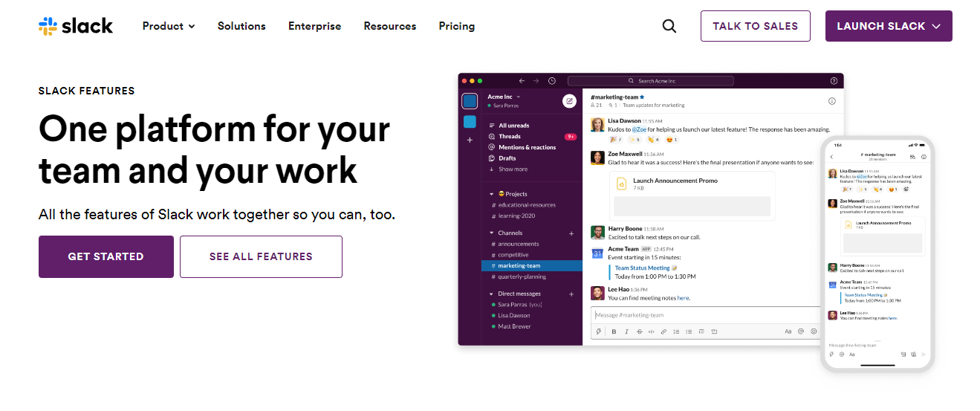Open the lightning bolt shortcuts menu in desktop composer

click(600, 331)
